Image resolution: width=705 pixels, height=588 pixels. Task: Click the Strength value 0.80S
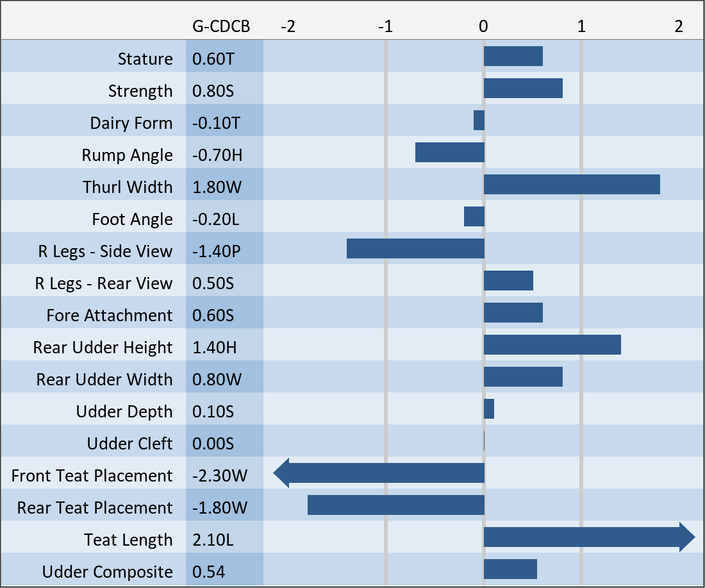[x=213, y=91]
